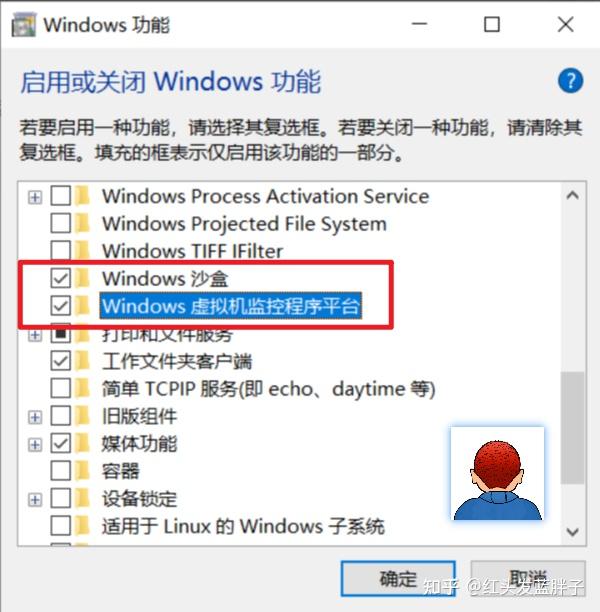
Task: Click the blue help question mark icon
Action: (x=570, y=81)
